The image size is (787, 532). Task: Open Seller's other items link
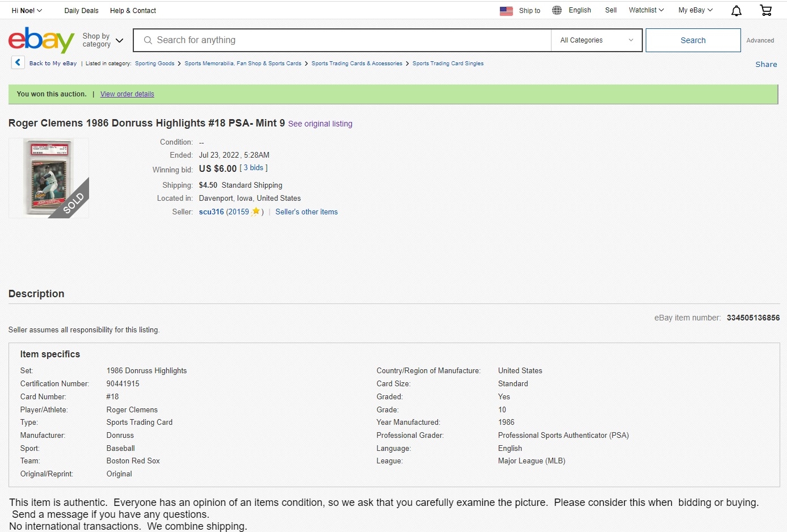[x=306, y=212]
